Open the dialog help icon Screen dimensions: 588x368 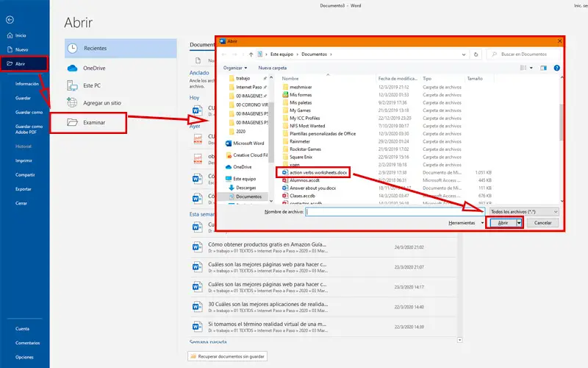(557, 68)
